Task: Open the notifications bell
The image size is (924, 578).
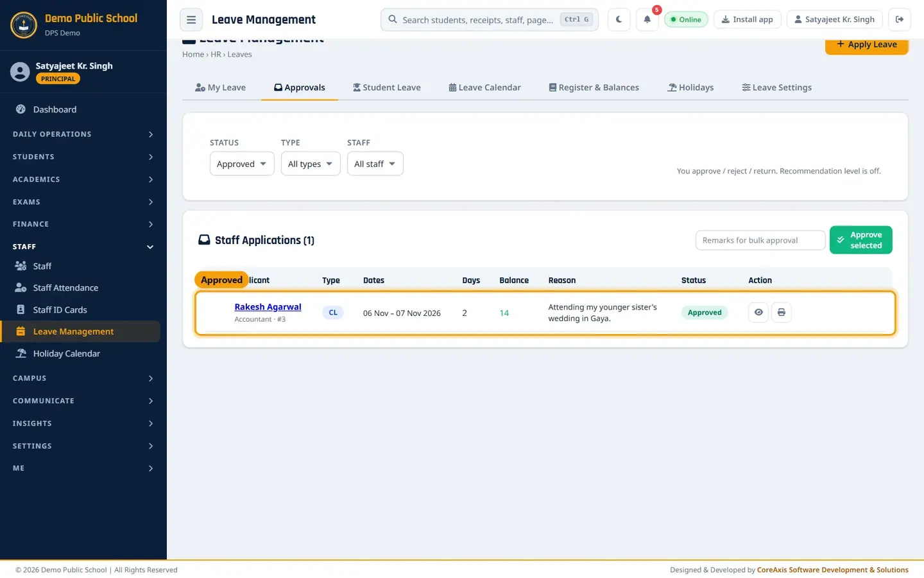Action: coord(647,19)
